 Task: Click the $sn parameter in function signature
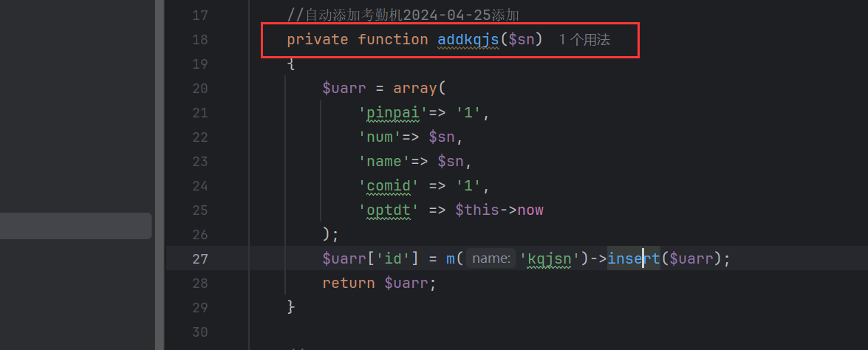[x=520, y=40]
